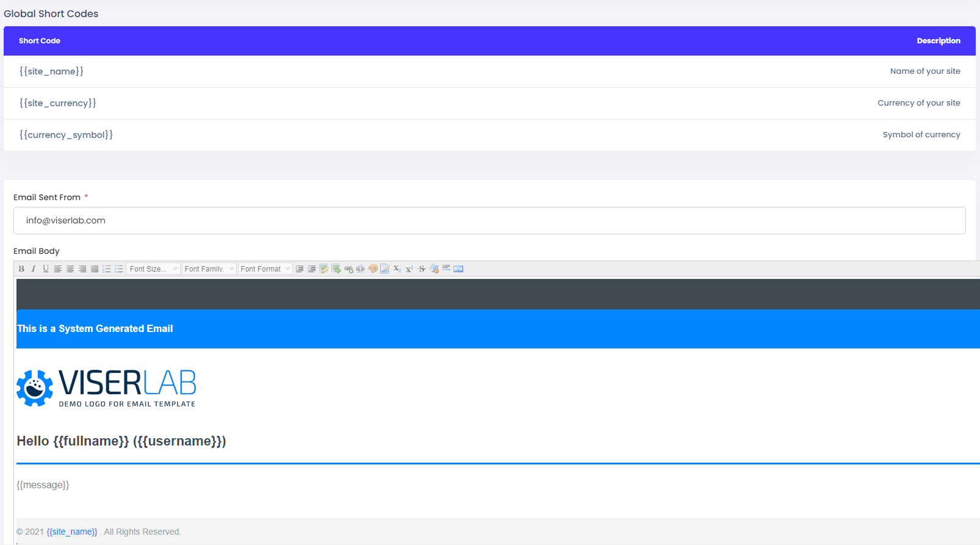Open the Font Size dropdown

(x=153, y=269)
